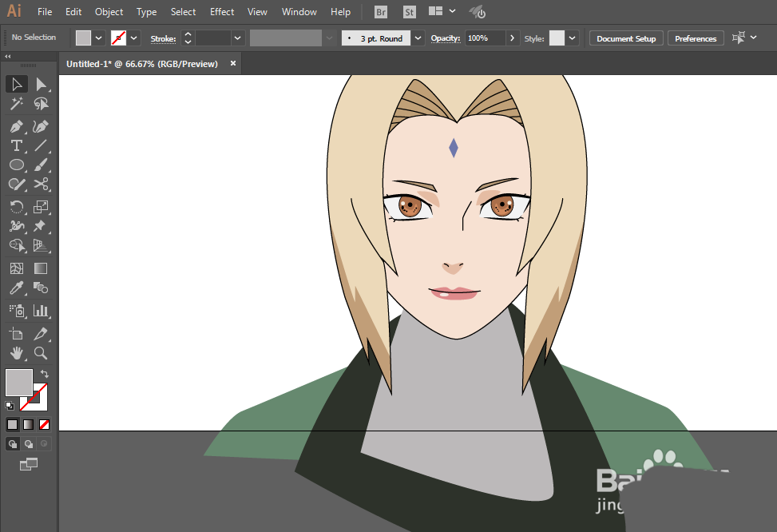Select the Selection tool (black arrow outline)
The width and height of the screenshot is (777, 532).
tap(16, 85)
